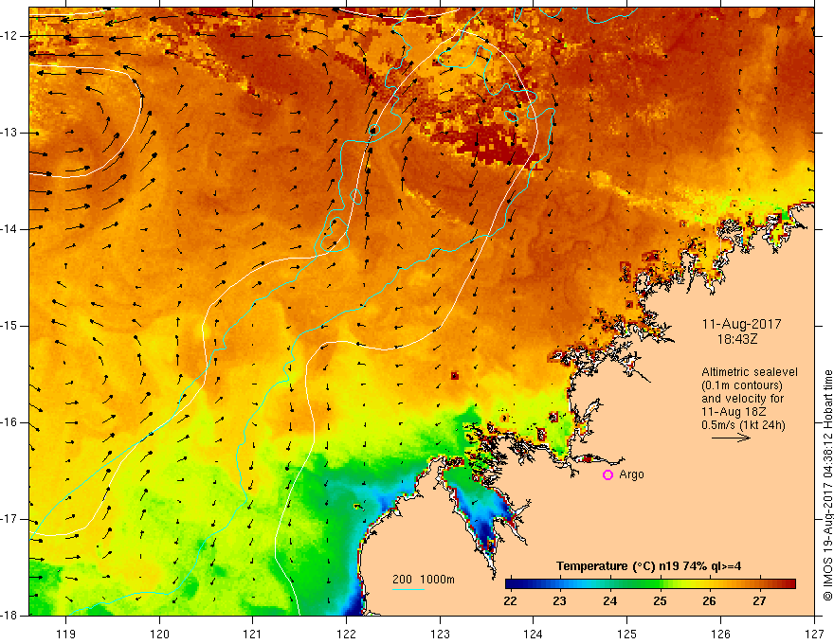This screenshot has width=834, height=644.
Task: Click the colorbar tick label '27'
Action: point(759,601)
